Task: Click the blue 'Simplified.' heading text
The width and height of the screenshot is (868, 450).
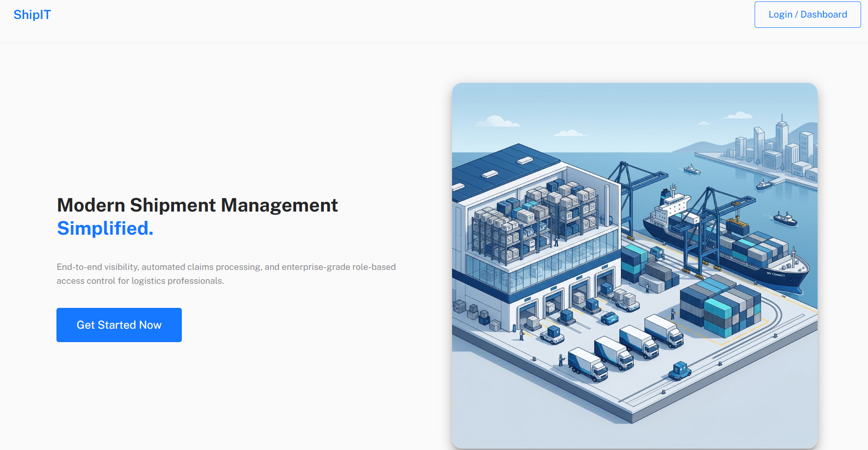Action: tap(105, 228)
